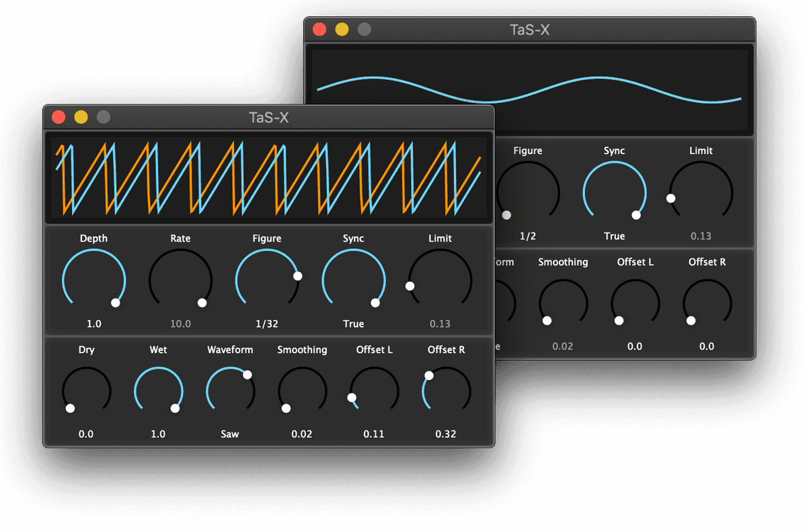Adjust the Smoothing knob at 0.02
The height and width of the screenshot is (532, 807).
(302, 390)
